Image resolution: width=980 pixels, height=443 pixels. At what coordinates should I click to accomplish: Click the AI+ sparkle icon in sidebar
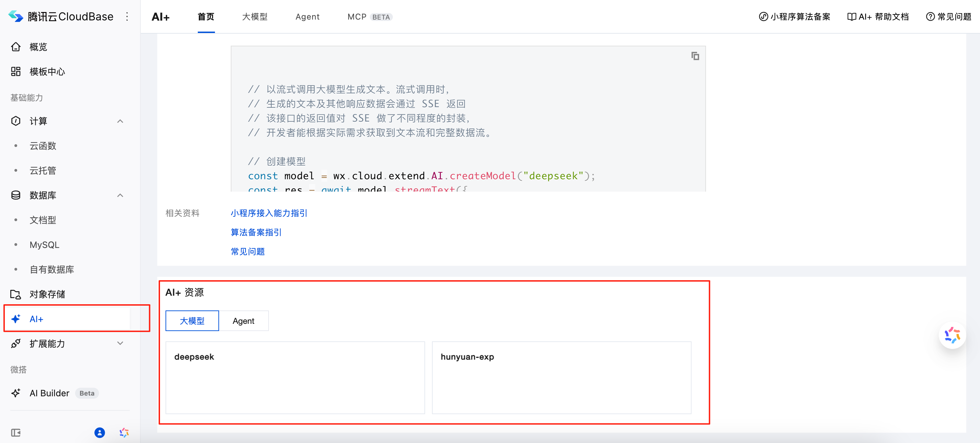(x=15, y=319)
